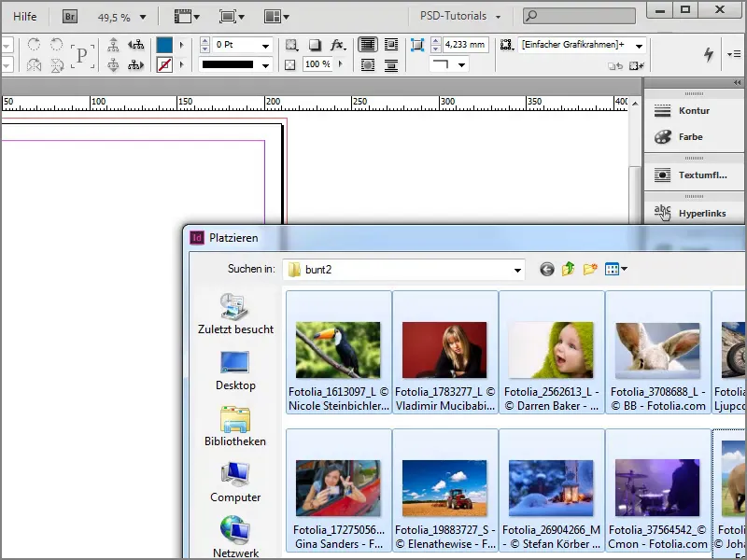Select Fotolia_1783277_L woman thumbnail
The height and width of the screenshot is (560, 747).
[445, 352]
